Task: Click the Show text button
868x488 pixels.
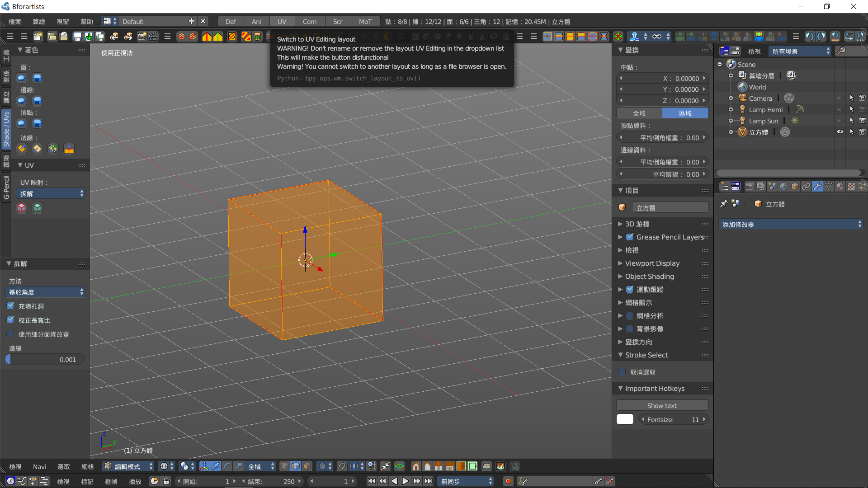Action: coord(662,405)
